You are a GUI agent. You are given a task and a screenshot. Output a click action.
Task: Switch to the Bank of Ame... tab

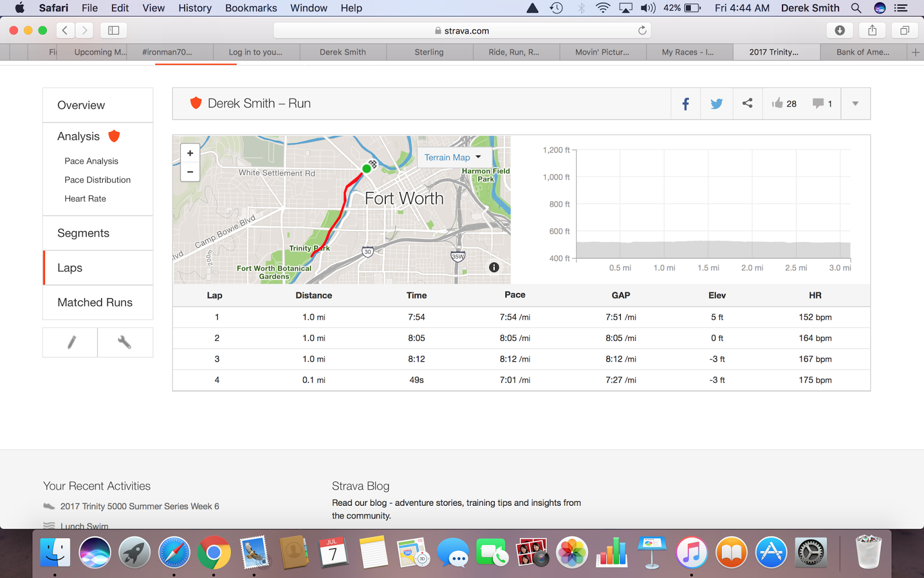coord(863,52)
